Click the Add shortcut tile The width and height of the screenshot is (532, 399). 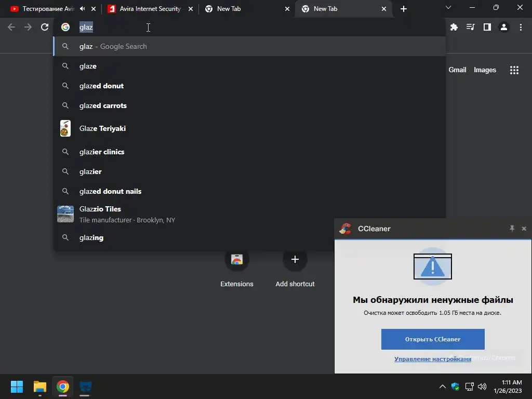(295, 269)
